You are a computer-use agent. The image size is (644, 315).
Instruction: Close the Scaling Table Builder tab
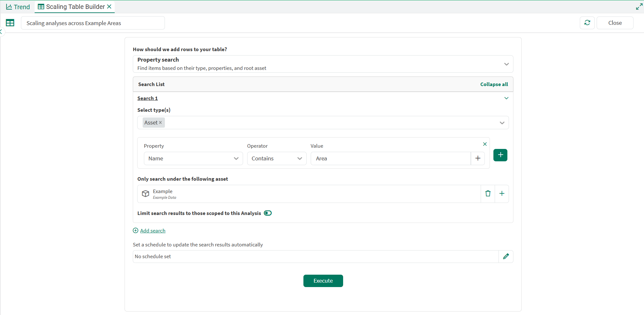coord(109,7)
